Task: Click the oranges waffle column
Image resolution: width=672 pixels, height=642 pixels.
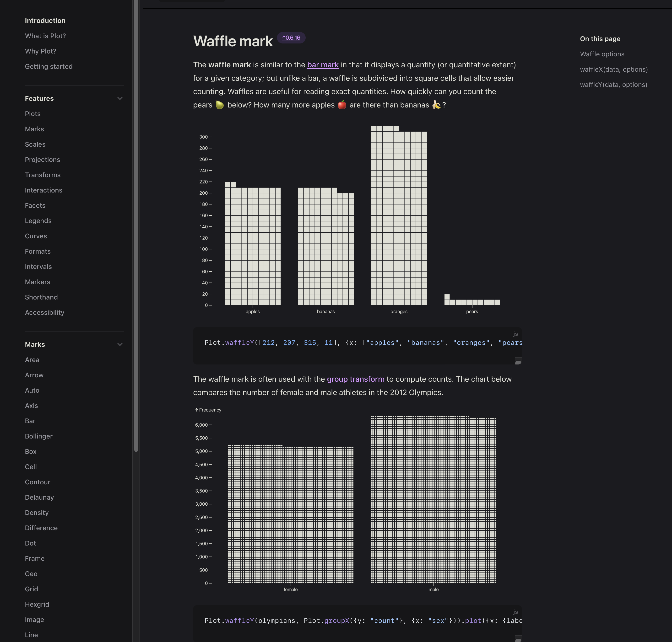Action: 399,215
